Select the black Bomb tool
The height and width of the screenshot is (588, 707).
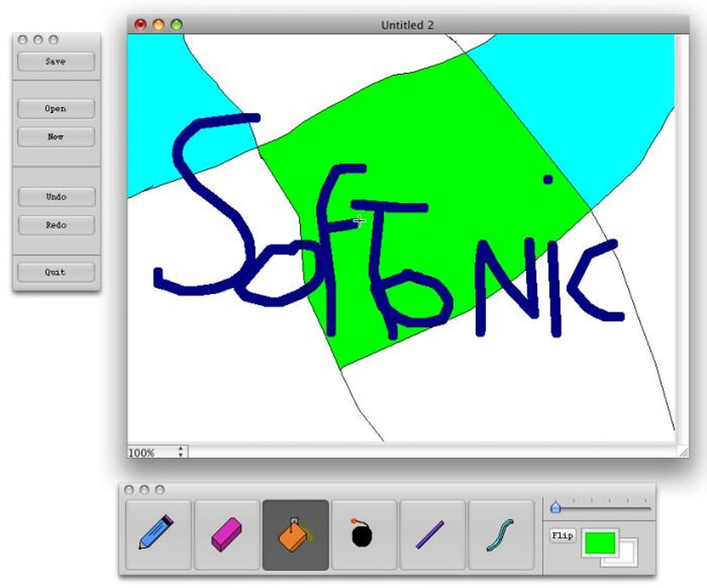364,535
